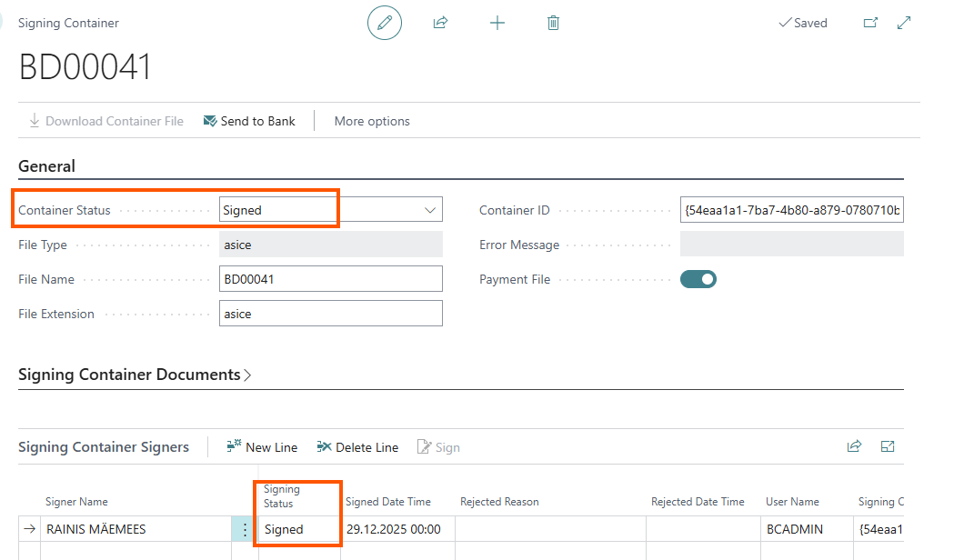The width and height of the screenshot is (954, 560).
Task: Collapse the General section heading
Action: pyautogui.click(x=47, y=166)
